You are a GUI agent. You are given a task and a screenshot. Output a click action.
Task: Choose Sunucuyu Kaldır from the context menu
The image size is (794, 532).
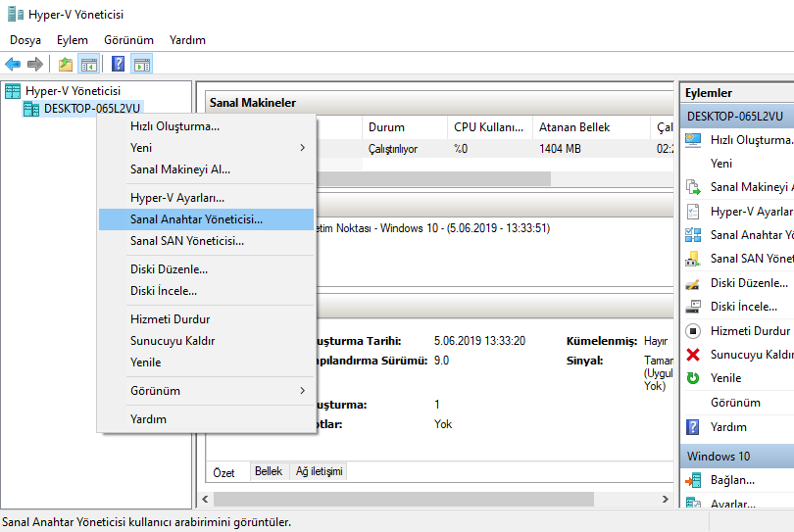206,341
